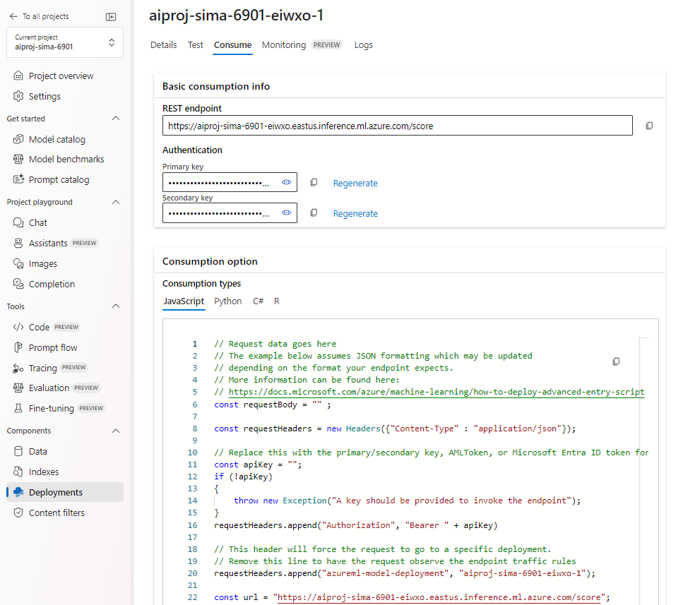The height and width of the screenshot is (605, 700).
Task: Click the score URL in code line 22
Action: (439, 597)
